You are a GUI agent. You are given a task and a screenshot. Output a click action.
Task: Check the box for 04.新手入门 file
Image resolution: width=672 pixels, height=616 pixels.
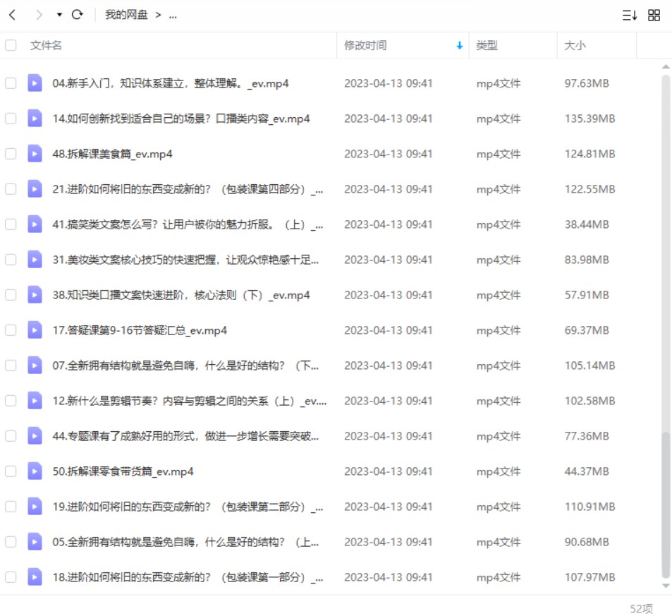[x=11, y=83]
